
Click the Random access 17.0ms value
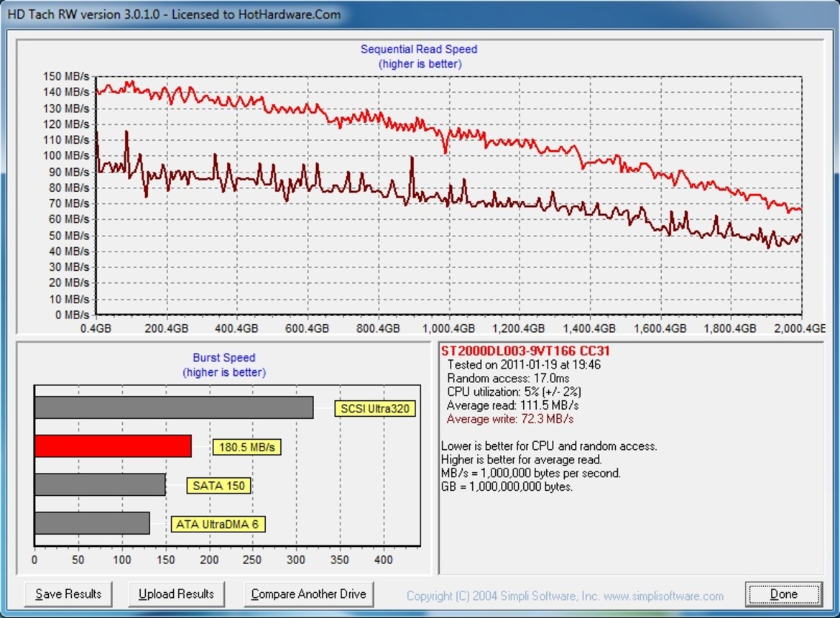click(x=509, y=378)
